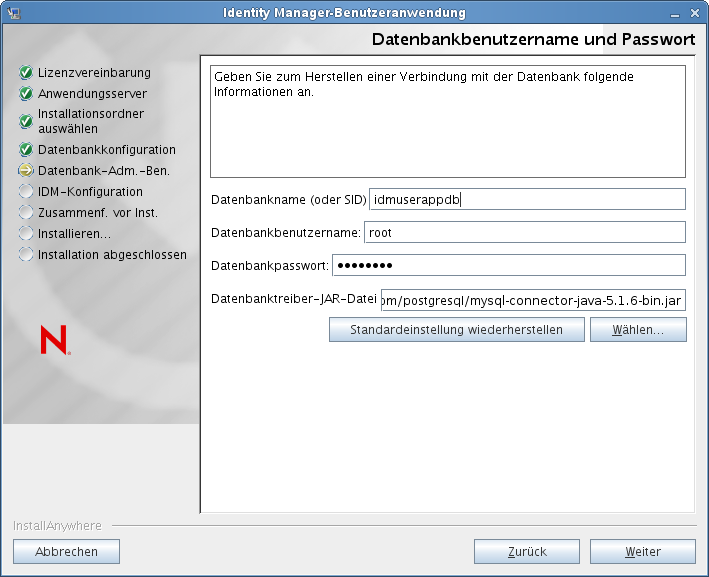
Task: Click the checkmark beside Installationsordner auswählen
Action: [x=26, y=121]
